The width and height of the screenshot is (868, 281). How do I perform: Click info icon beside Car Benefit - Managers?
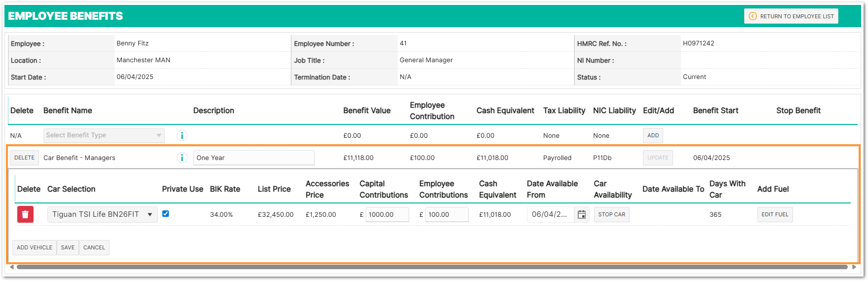[182, 158]
